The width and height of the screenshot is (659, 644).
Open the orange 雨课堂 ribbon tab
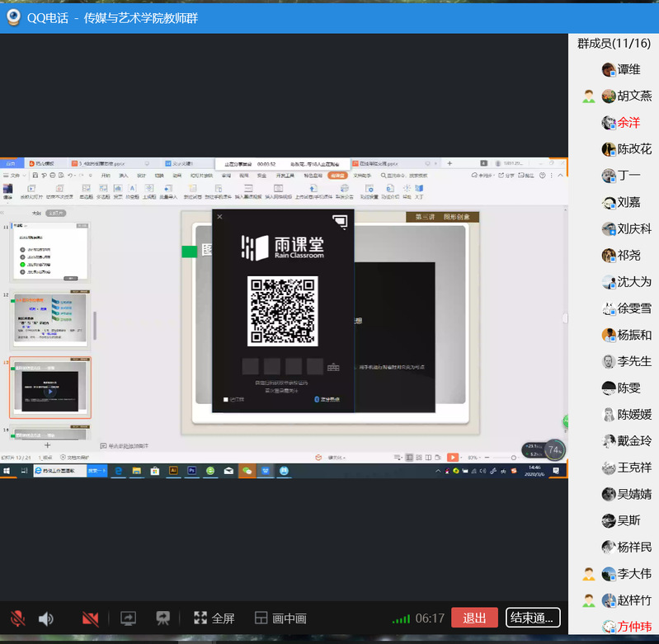pos(337,175)
